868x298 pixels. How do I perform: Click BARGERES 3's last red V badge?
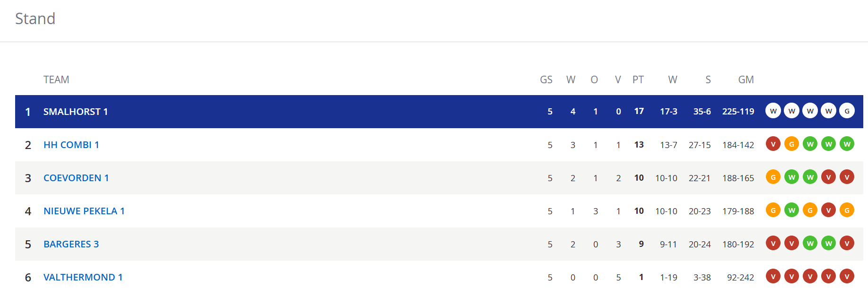coord(847,243)
